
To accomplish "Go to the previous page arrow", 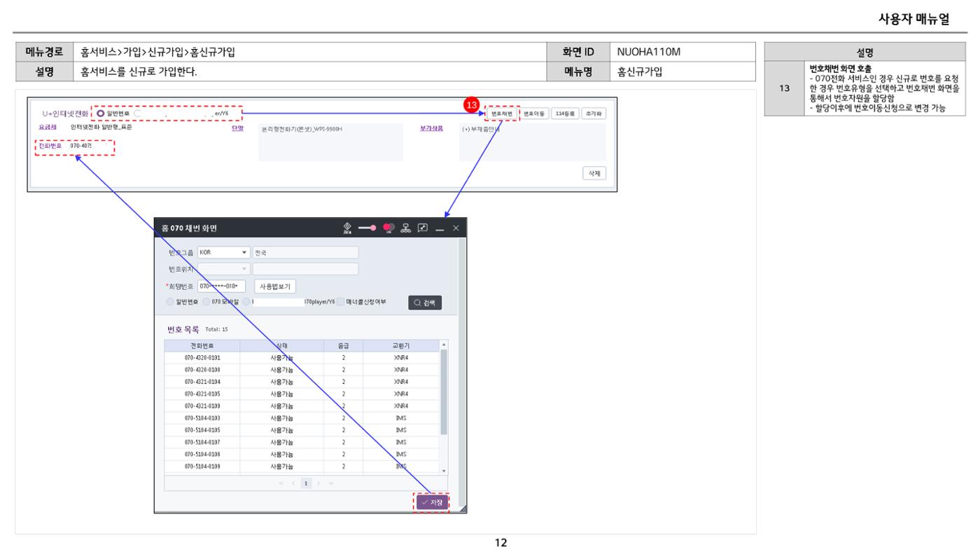I will click(x=292, y=483).
